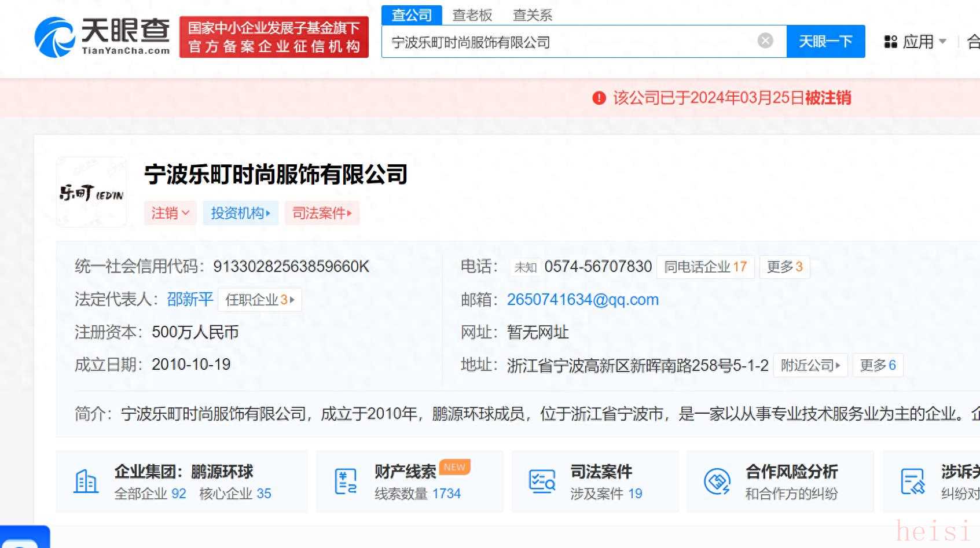
Task: Clear the search box with X icon
Action: click(765, 41)
